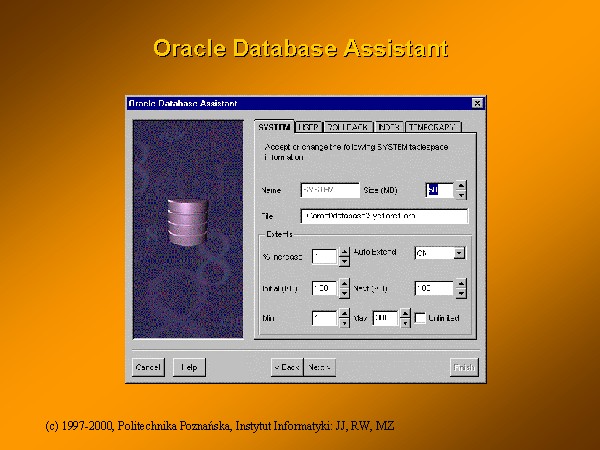
Task: Switch to the SYSTEM tab
Action: pyautogui.click(x=274, y=127)
